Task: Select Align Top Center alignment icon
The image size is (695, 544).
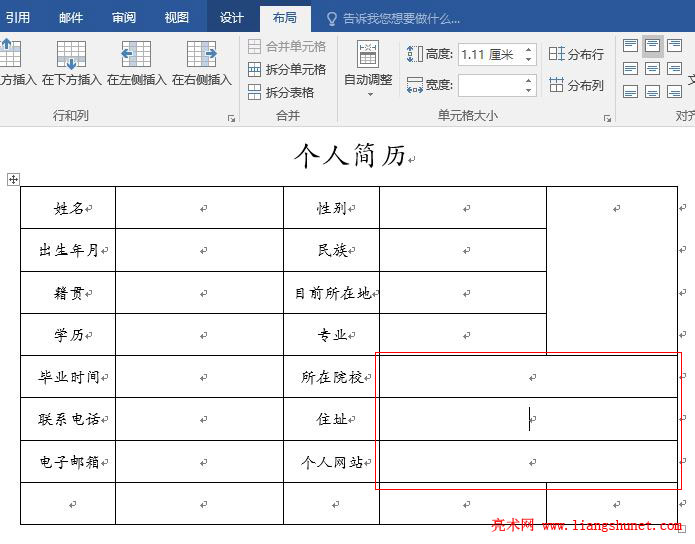Action: click(652, 45)
